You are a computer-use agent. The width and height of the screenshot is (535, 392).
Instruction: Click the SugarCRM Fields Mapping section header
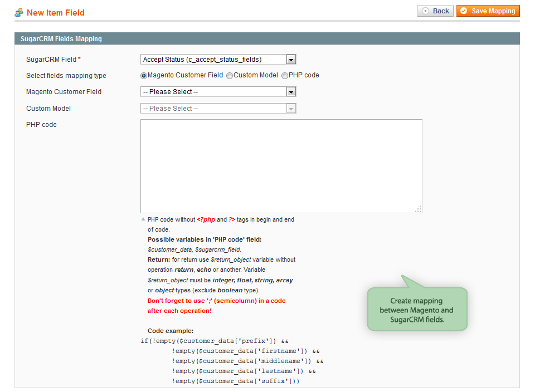click(x=267, y=38)
